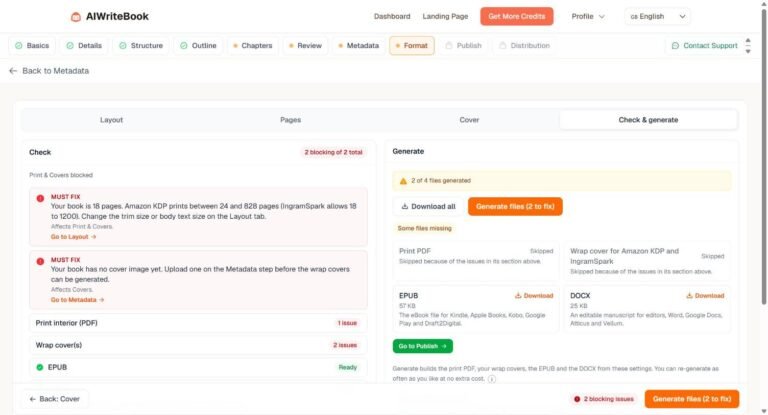The width and height of the screenshot is (768, 415).
Task: Click the Back: Cover button
Action: 54,399
